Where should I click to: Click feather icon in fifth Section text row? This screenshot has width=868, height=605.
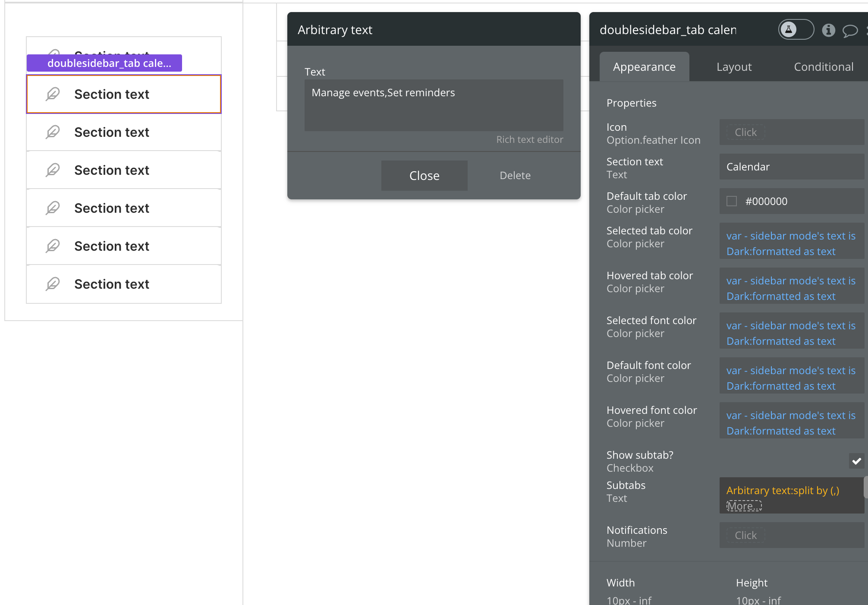pos(53,246)
